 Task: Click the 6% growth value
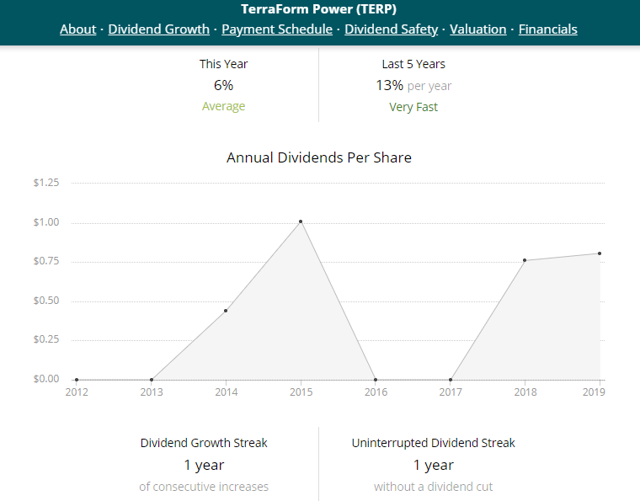coord(223,85)
